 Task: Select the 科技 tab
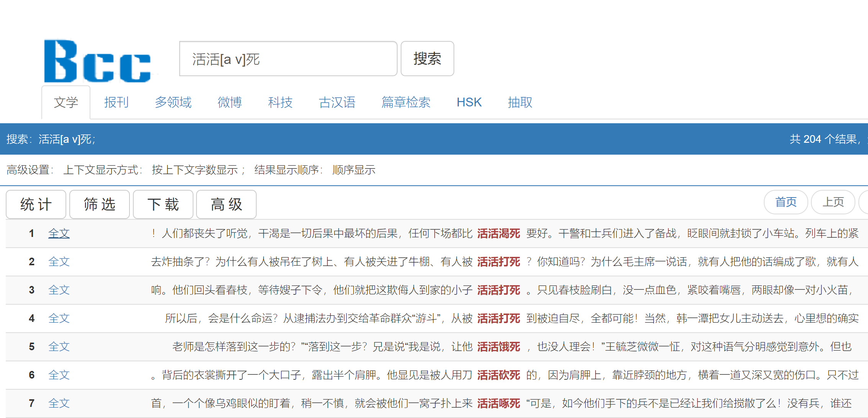coord(280,102)
